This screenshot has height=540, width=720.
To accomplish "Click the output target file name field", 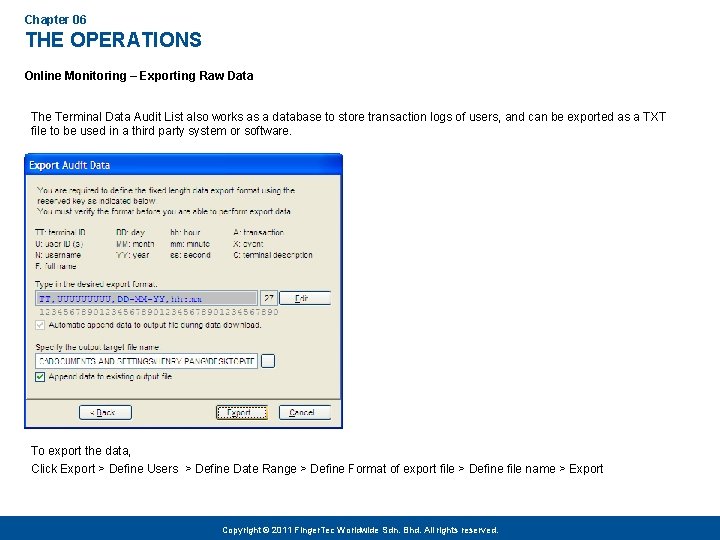I will [x=146, y=361].
